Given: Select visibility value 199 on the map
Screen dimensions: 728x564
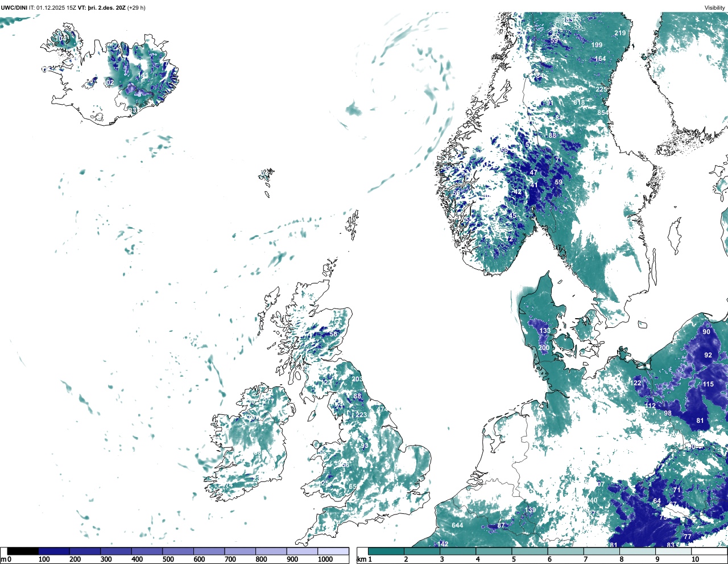Looking at the screenshot, I should pyautogui.click(x=597, y=45).
